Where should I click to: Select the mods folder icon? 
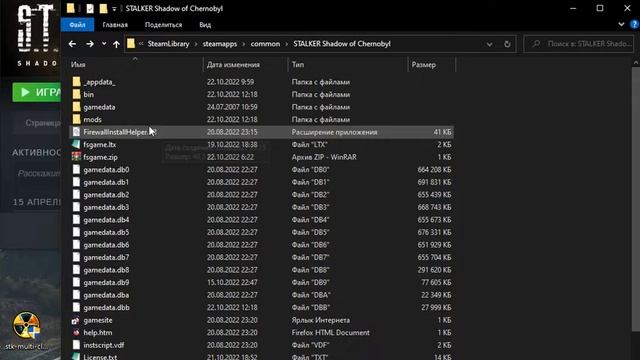76,120
